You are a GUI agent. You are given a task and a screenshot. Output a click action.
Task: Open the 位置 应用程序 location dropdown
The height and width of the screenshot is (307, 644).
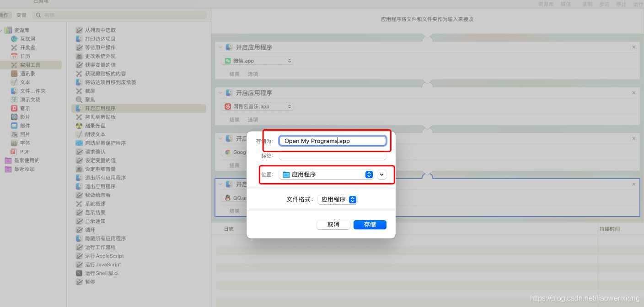326,174
